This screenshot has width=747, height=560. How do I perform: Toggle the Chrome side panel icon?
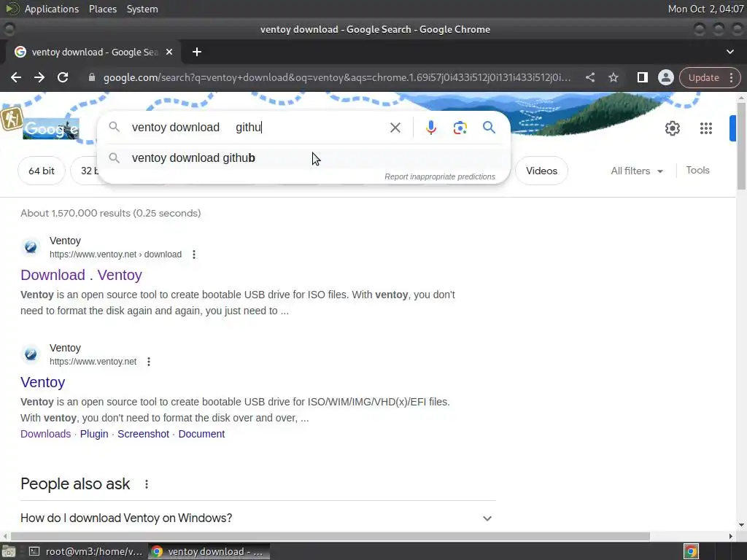click(x=642, y=77)
